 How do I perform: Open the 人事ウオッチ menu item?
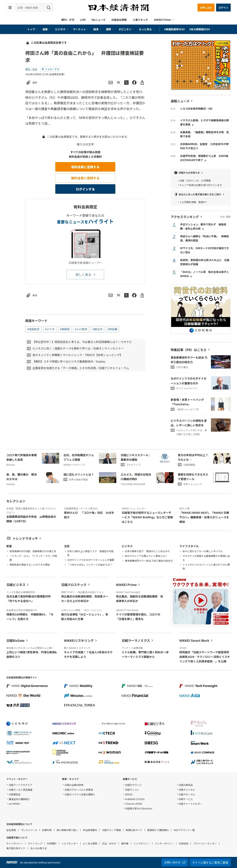click(x=140, y=20)
